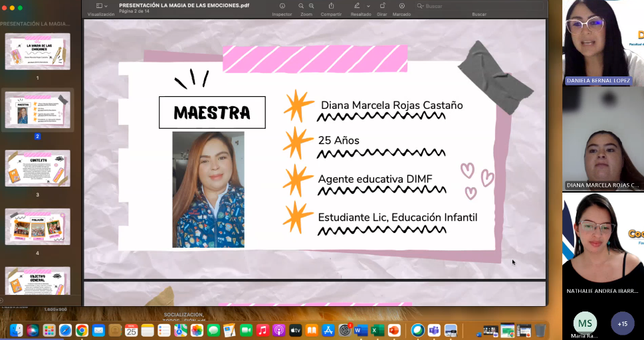Select the Población page 4 thumbnail

[x=37, y=227]
